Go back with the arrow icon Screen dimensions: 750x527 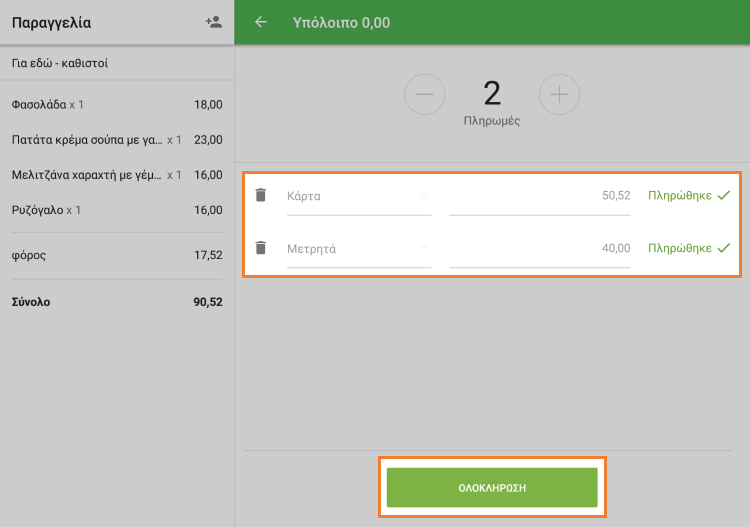pyautogui.click(x=261, y=22)
